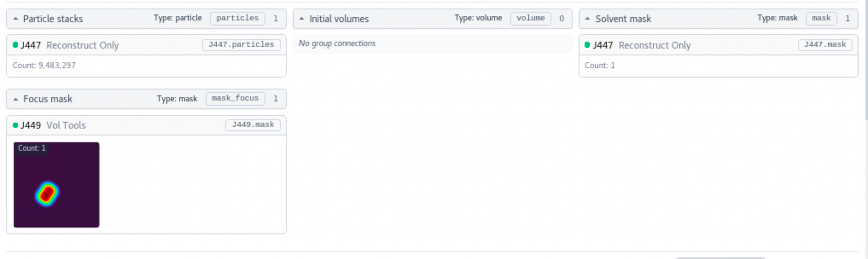Collapse the Solvent mask group caret
The image size is (868, 259).
coord(588,19)
